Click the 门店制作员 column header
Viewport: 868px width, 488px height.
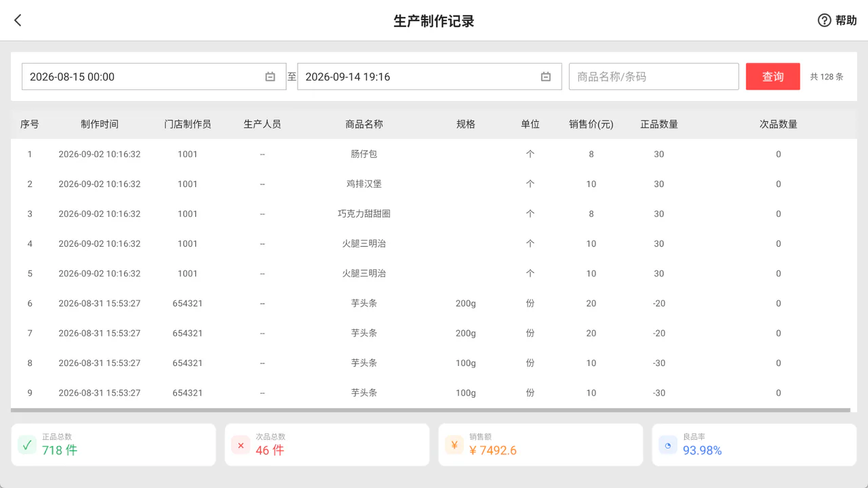click(x=188, y=124)
